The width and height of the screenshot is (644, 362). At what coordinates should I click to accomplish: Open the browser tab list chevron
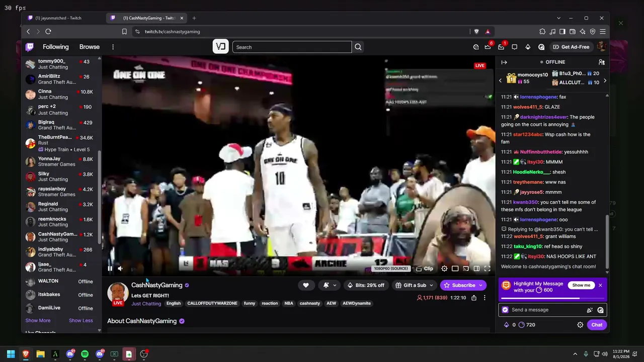(558, 18)
